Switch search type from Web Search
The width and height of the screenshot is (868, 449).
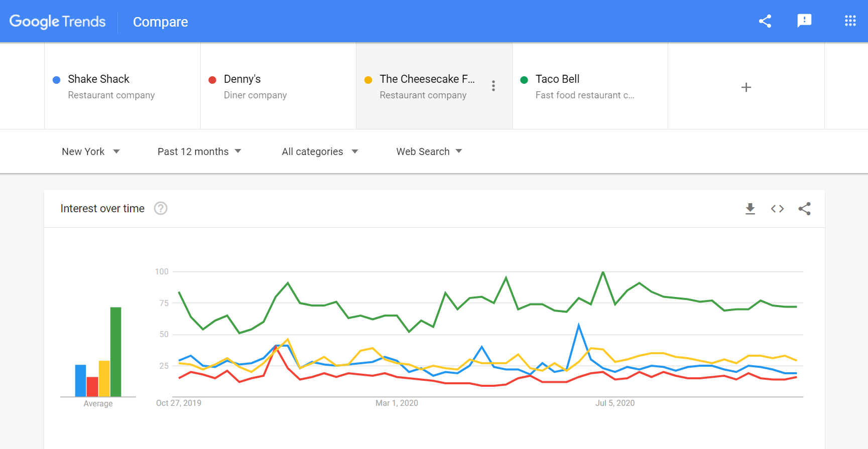click(x=429, y=151)
